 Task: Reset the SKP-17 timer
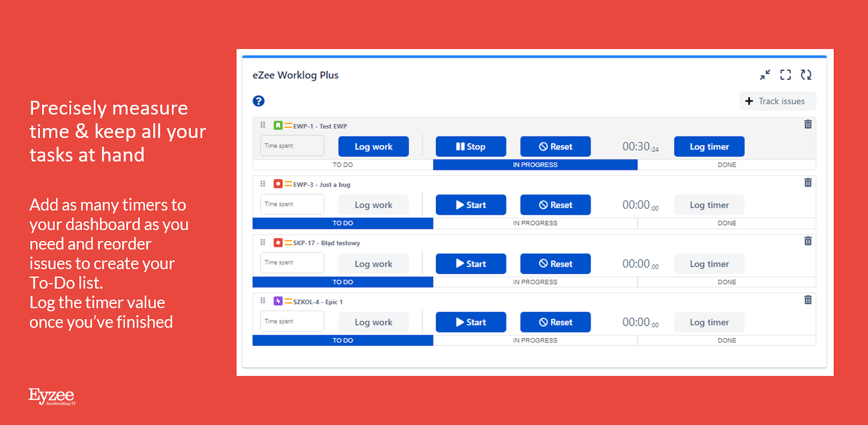(556, 264)
